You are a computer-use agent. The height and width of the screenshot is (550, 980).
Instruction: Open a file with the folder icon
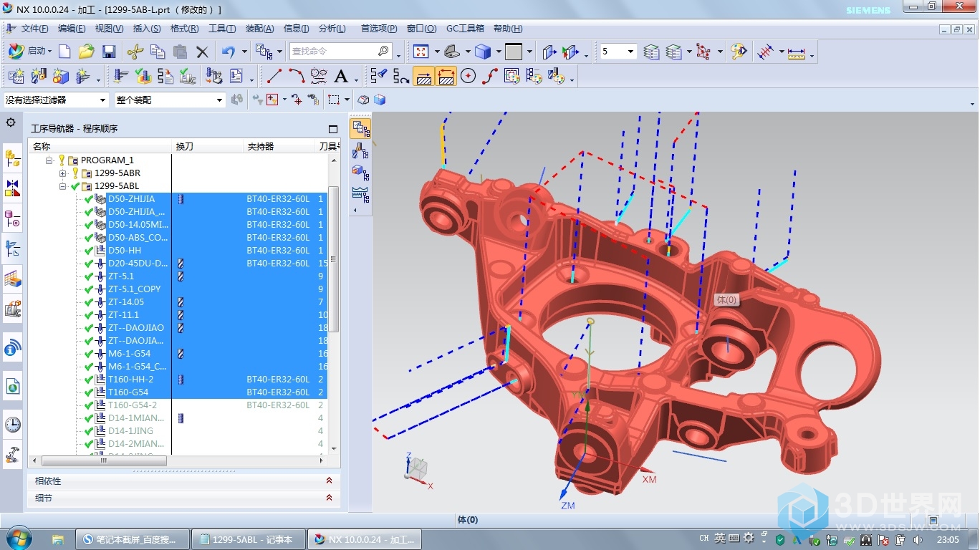pyautogui.click(x=87, y=52)
